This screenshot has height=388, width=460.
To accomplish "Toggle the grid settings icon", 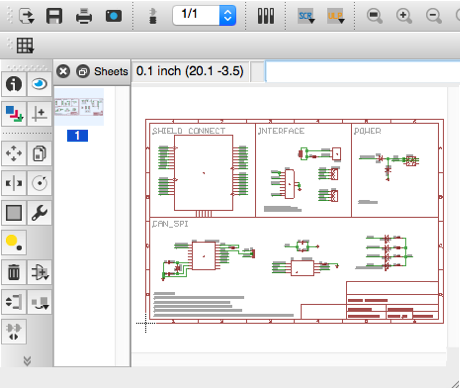I will pyautogui.click(x=25, y=45).
